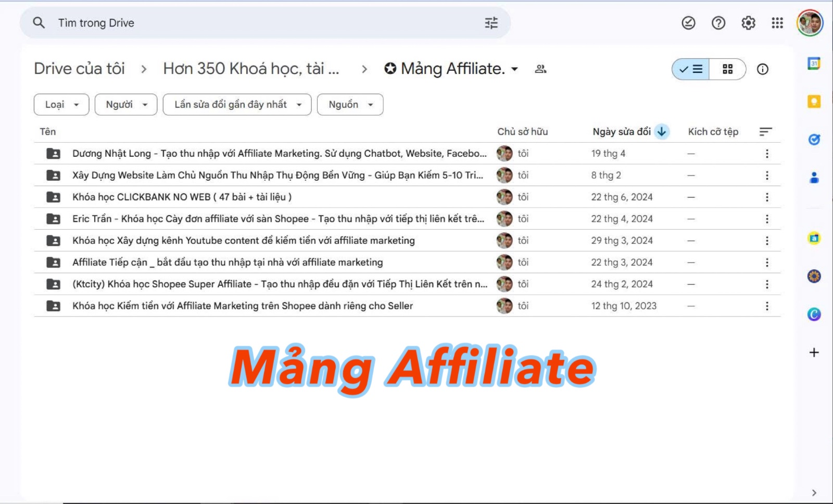Viewport: 833px width, 504px height.
Task: Hide side panel chevron at bottom
Action: 814,493
